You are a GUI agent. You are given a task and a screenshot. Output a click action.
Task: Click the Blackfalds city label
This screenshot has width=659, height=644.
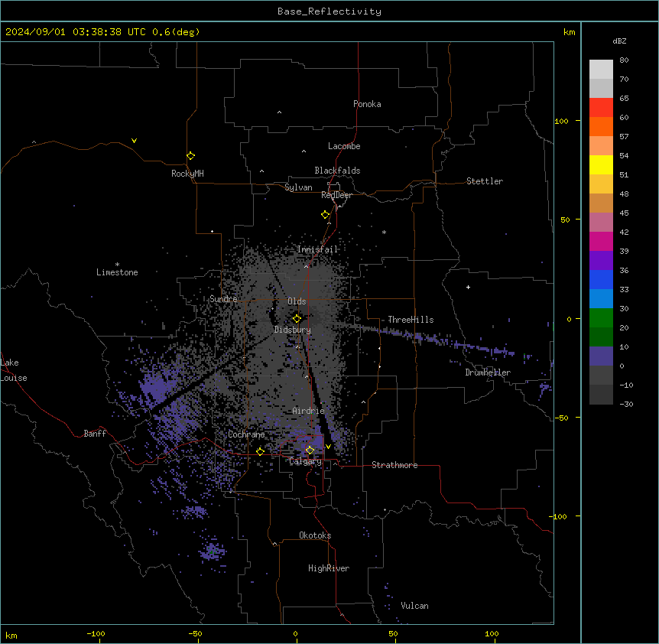tap(337, 171)
